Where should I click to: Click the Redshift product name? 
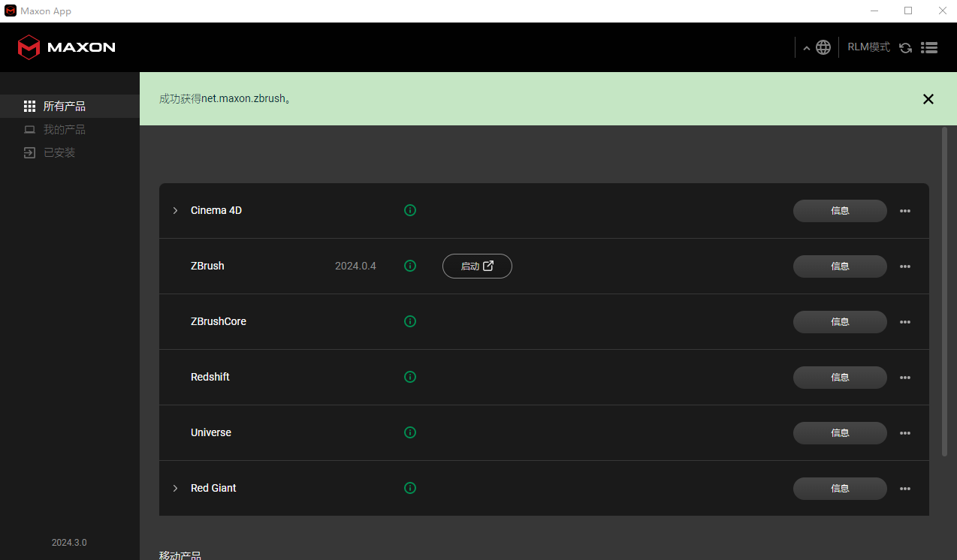coord(210,377)
